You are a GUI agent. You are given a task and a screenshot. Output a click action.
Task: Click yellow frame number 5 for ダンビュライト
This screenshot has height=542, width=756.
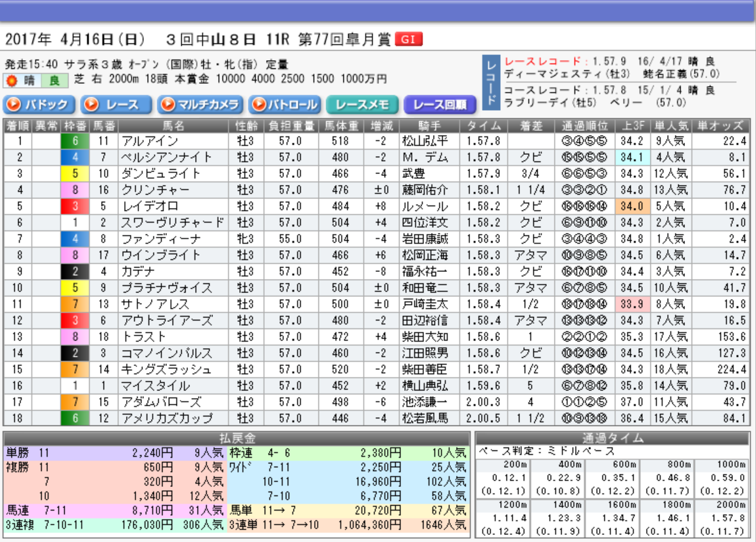(x=75, y=173)
